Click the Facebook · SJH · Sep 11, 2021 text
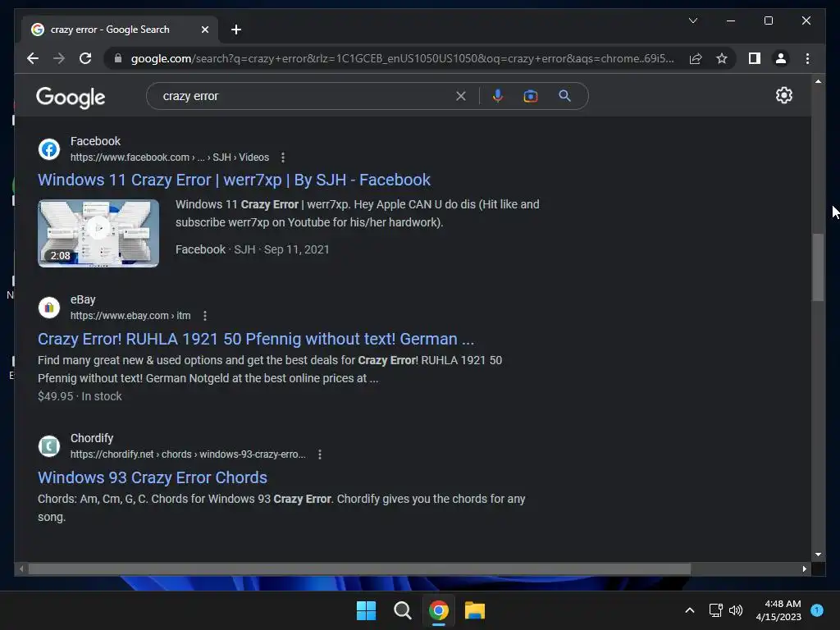This screenshot has height=630, width=840. click(x=253, y=249)
